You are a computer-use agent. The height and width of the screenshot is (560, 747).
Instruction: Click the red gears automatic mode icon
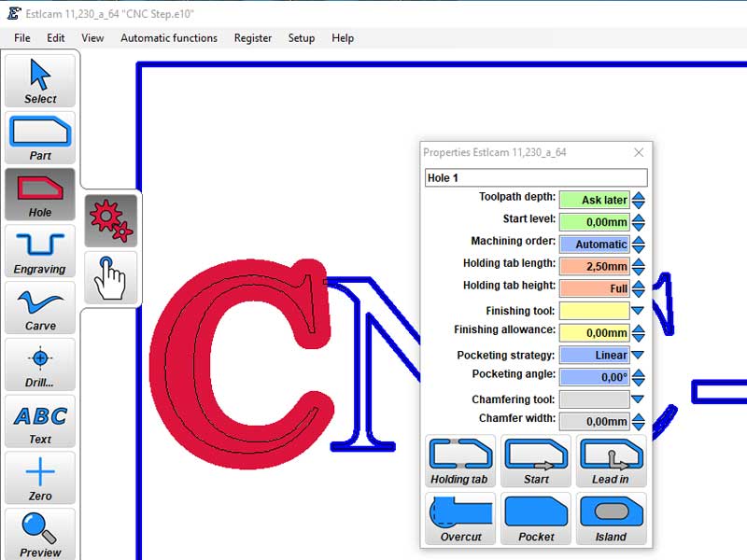click(110, 220)
